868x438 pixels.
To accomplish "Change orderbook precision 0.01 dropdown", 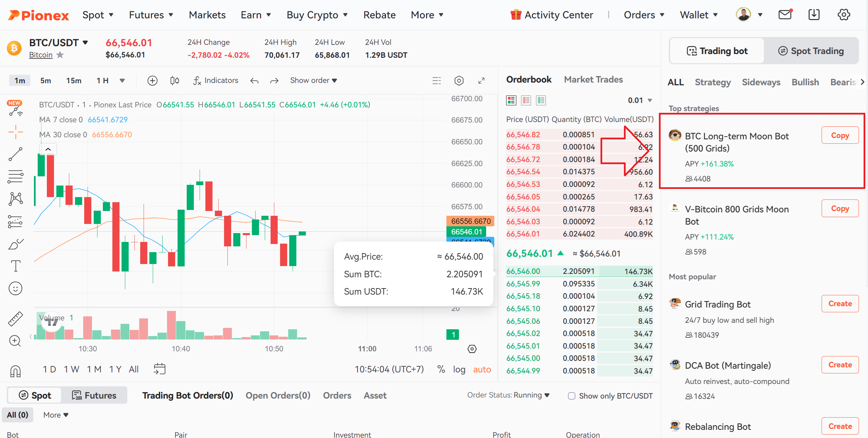I will [640, 100].
